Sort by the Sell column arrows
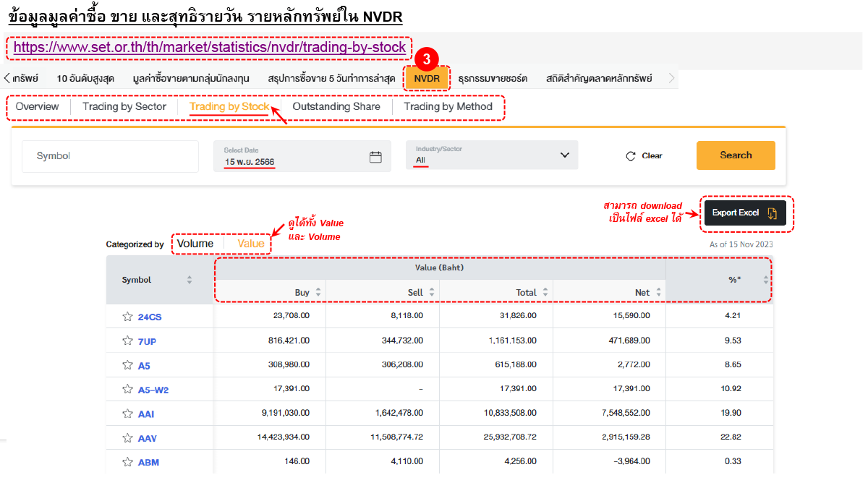 pos(432,293)
